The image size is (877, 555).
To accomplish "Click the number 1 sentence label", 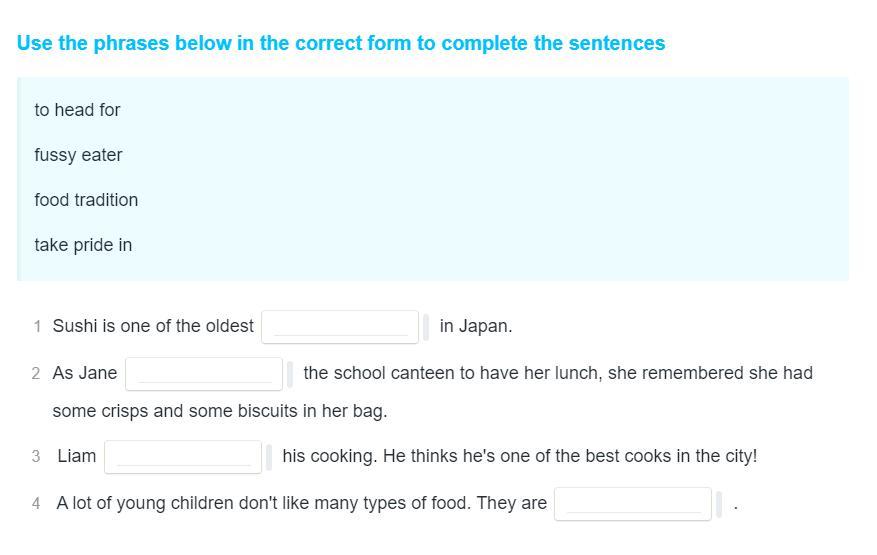I will 37,326.
